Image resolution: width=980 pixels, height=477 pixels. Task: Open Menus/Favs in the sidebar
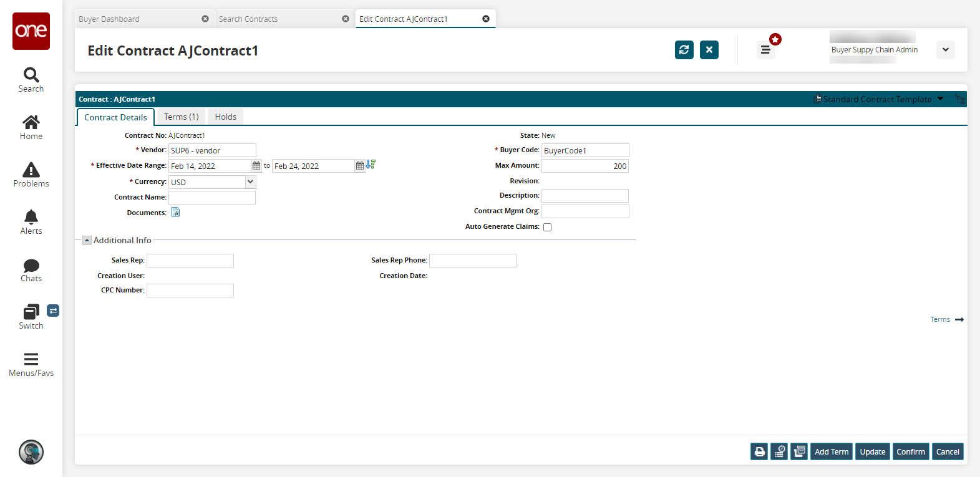coord(31,365)
